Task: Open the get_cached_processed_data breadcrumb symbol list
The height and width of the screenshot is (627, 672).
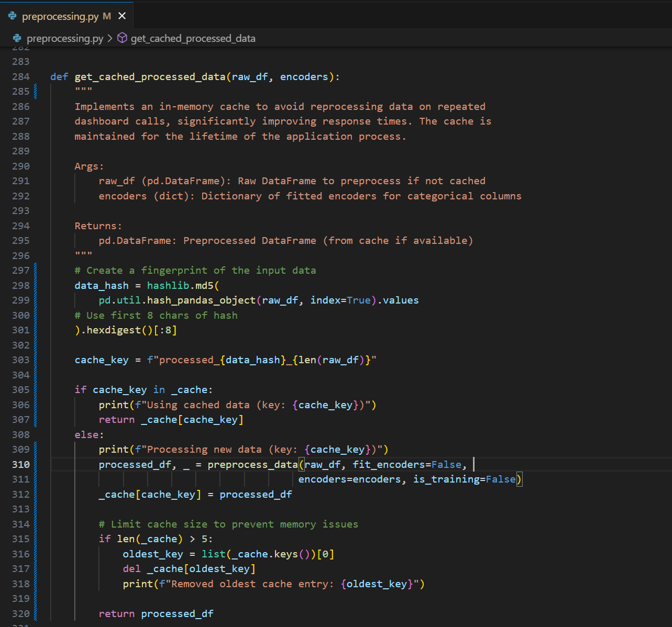Action: point(193,38)
